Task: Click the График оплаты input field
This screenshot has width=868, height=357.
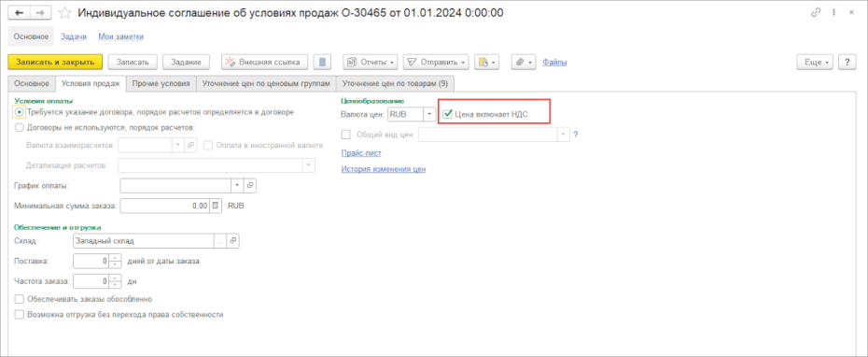Action: tap(175, 185)
